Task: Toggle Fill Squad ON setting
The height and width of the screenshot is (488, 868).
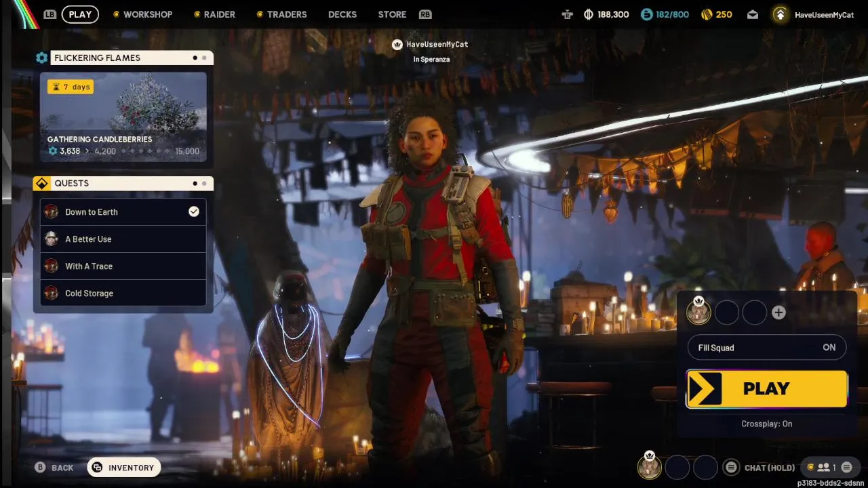Action: (x=767, y=348)
